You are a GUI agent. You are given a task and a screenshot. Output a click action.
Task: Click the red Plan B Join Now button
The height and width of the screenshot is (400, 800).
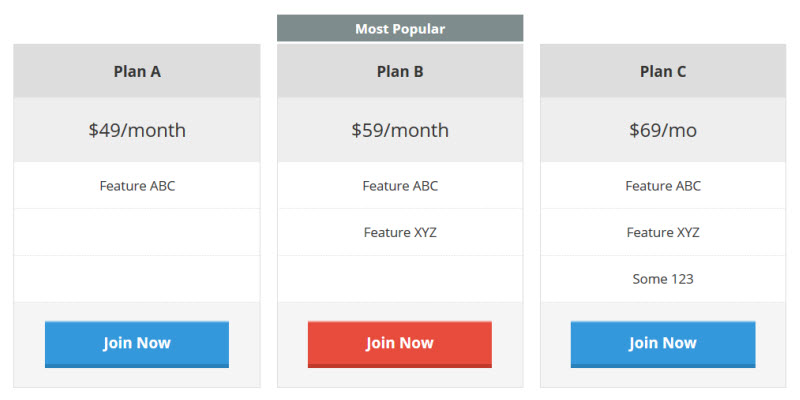point(399,344)
